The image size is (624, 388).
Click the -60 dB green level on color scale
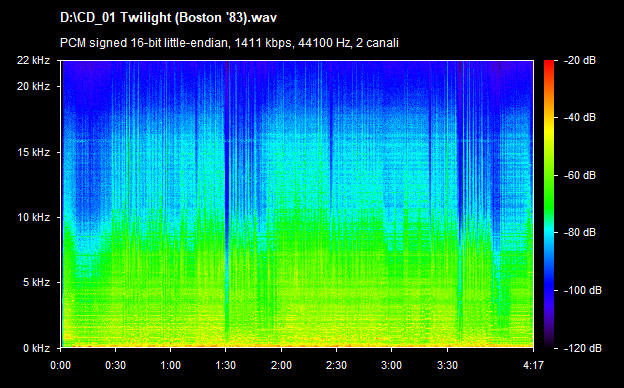coord(549,175)
